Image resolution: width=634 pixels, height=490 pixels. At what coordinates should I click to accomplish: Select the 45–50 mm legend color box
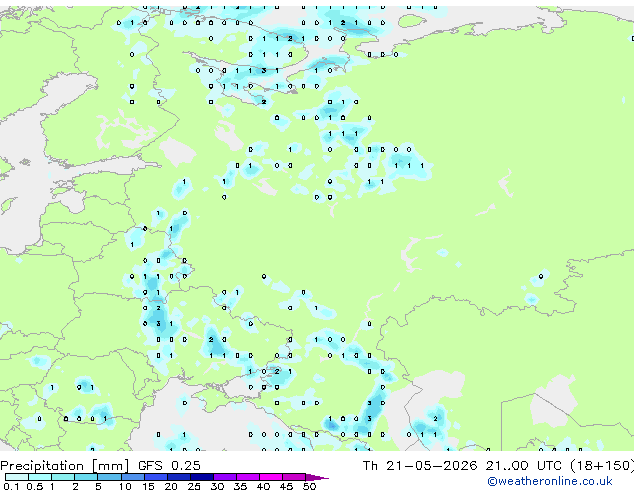[294, 477]
